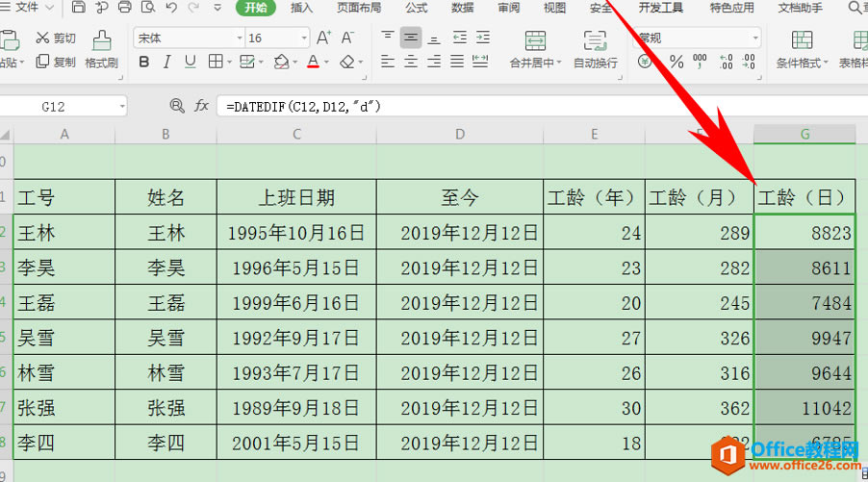
Task: Click distributed alignment icon
Action: click(x=480, y=62)
